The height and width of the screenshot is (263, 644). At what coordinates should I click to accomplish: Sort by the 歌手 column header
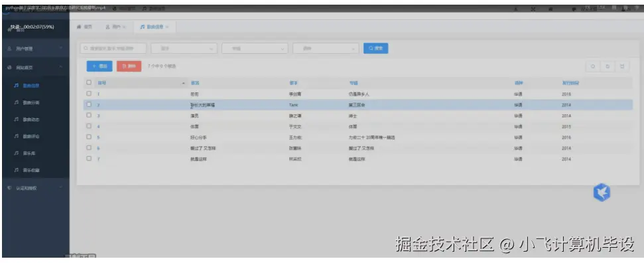pyautogui.click(x=293, y=83)
